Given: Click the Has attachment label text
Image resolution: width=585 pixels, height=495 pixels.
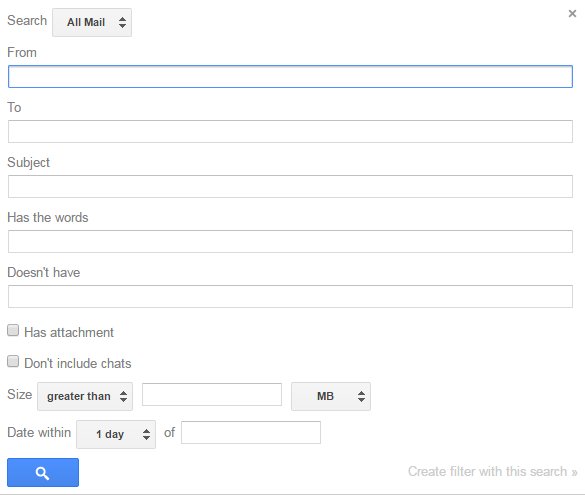Looking at the screenshot, I should [x=69, y=332].
